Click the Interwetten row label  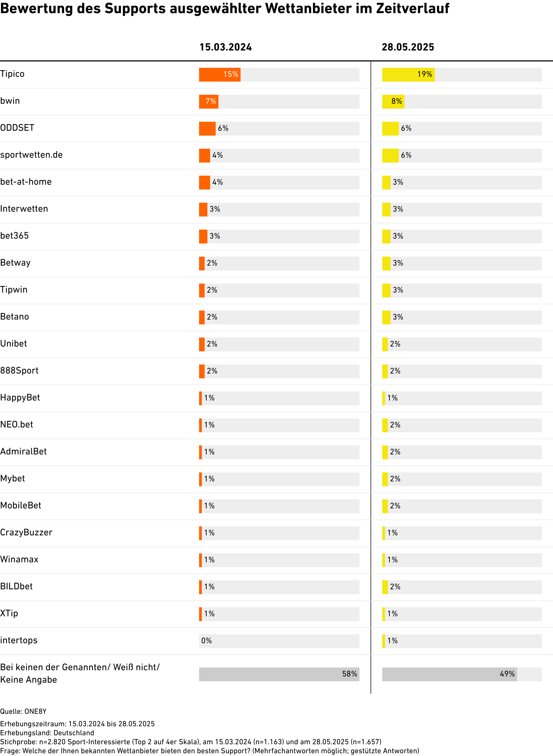[24, 209]
